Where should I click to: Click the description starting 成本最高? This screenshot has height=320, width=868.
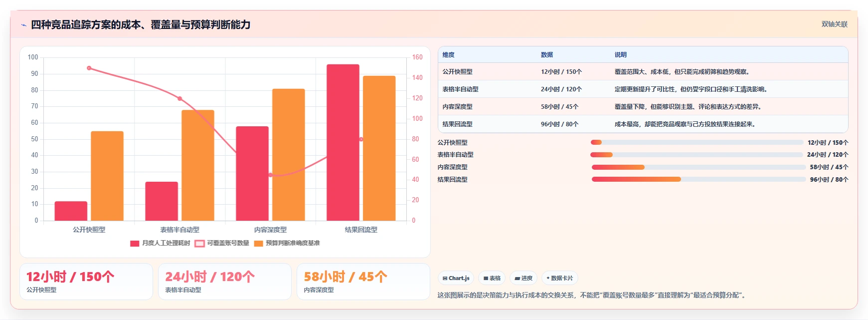[686, 124]
